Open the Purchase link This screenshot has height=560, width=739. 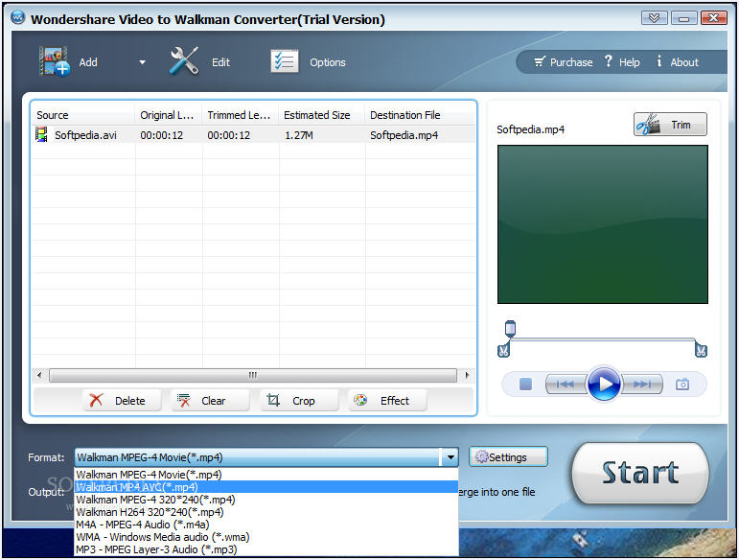pos(564,62)
